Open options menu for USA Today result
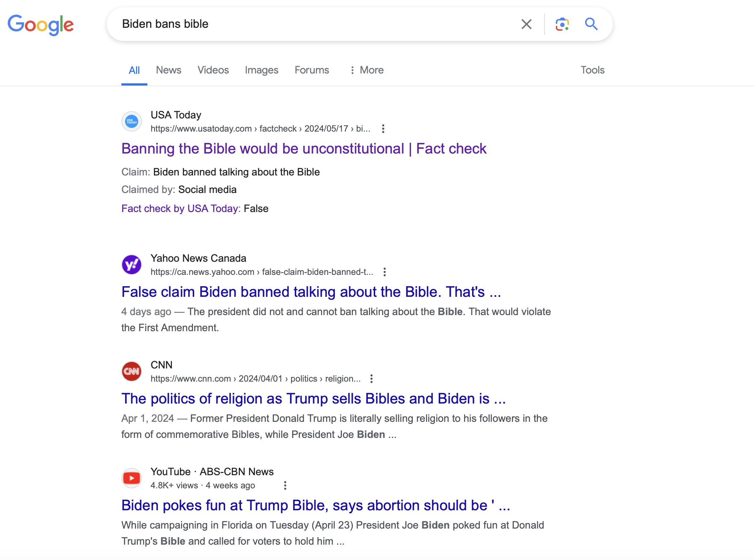The height and width of the screenshot is (560, 754). pos(383,129)
